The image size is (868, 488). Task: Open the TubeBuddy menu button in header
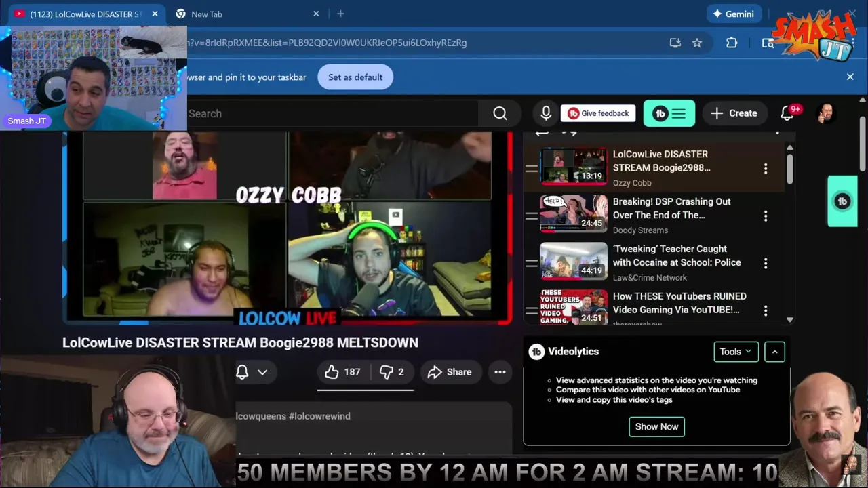[x=669, y=113]
